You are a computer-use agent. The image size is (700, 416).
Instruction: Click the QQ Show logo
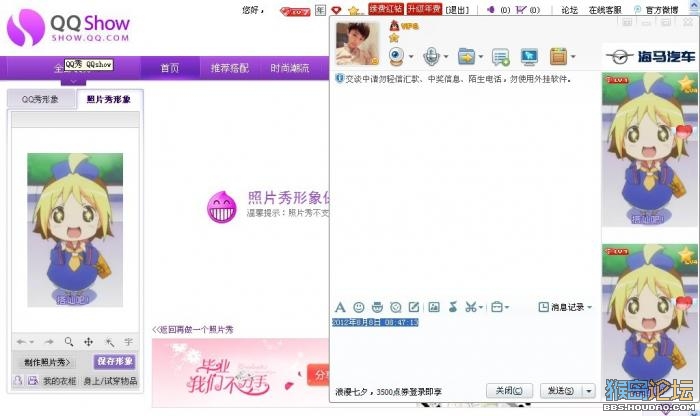coord(68,28)
